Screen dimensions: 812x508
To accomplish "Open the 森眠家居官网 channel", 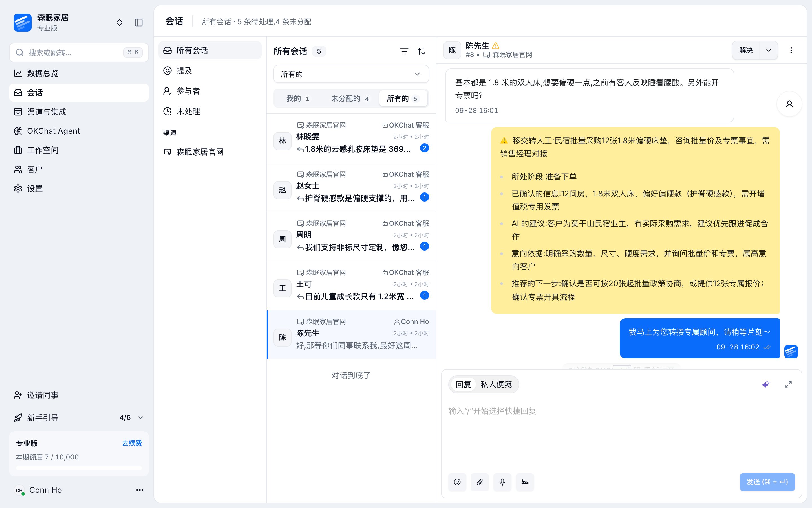I will click(x=210, y=152).
